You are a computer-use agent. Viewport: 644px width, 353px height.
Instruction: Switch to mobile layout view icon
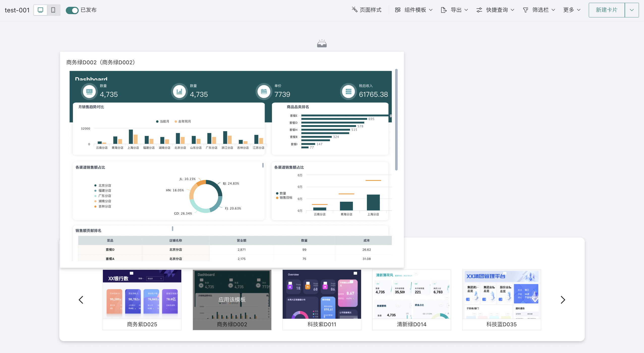[53, 10]
